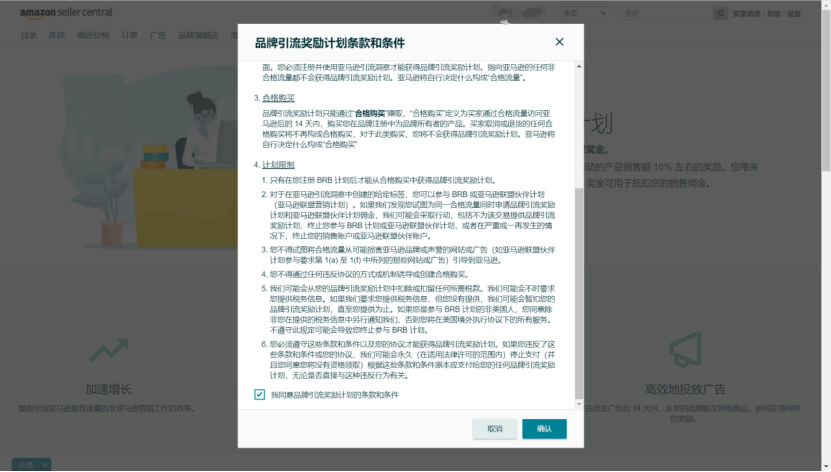Open the 品牌旗舰店 stores menu

click(198, 35)
